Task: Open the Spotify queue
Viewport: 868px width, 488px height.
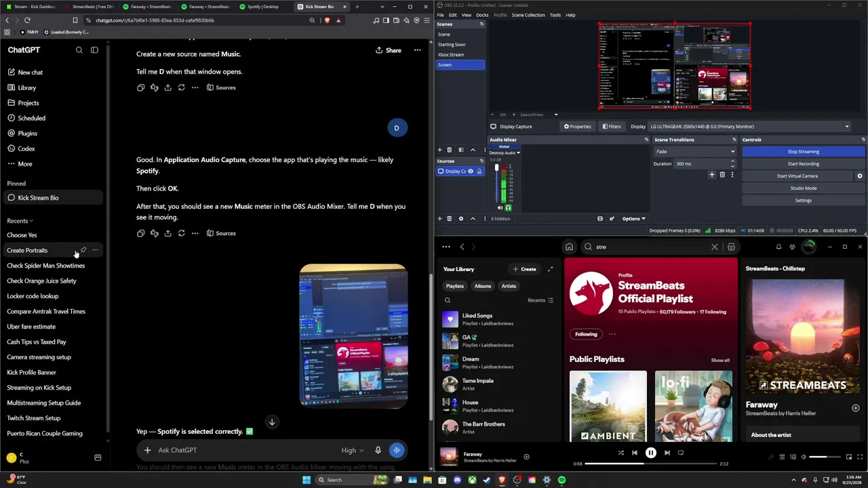Action: point(782,457)
